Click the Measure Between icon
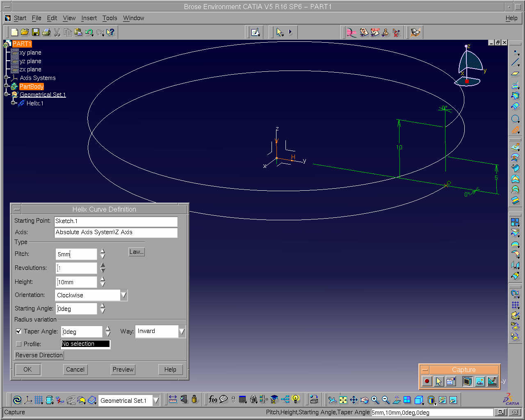The image size is (525, 420). (173, 399)
